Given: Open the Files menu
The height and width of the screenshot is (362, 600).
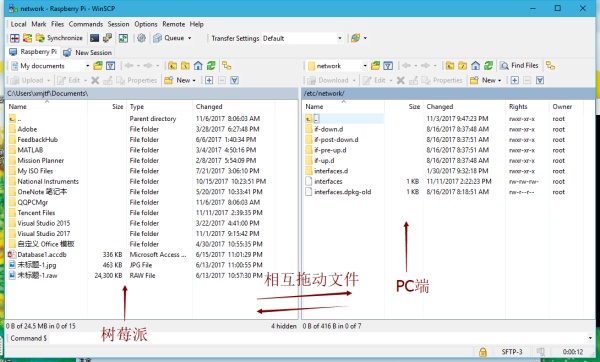Looking at the screenshot, I should 57,24.
